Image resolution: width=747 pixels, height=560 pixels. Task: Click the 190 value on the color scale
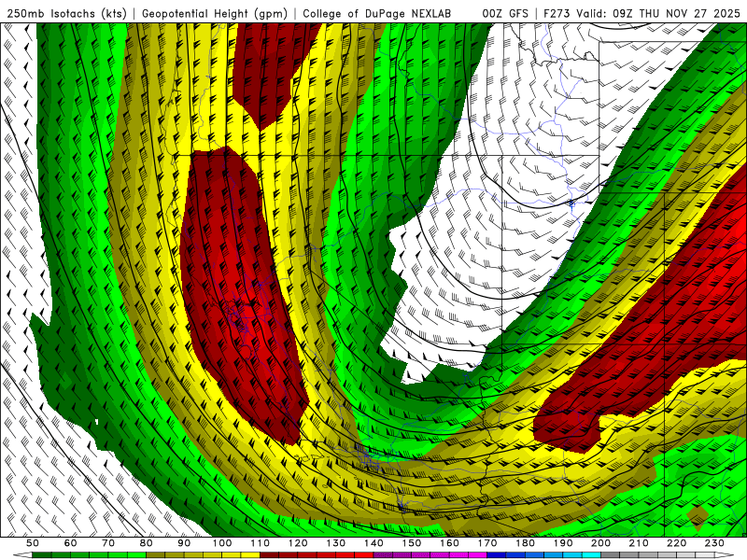(x=563, y=543)
